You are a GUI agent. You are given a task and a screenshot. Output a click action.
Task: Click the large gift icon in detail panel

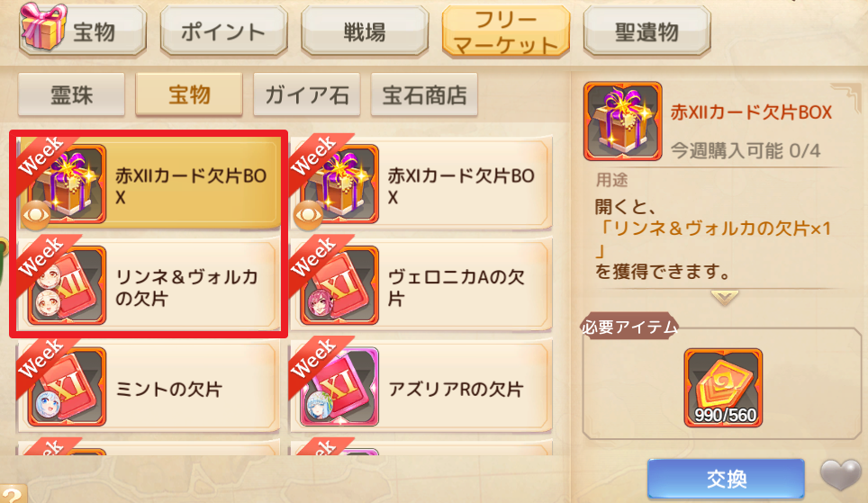(x=623, y=121)
